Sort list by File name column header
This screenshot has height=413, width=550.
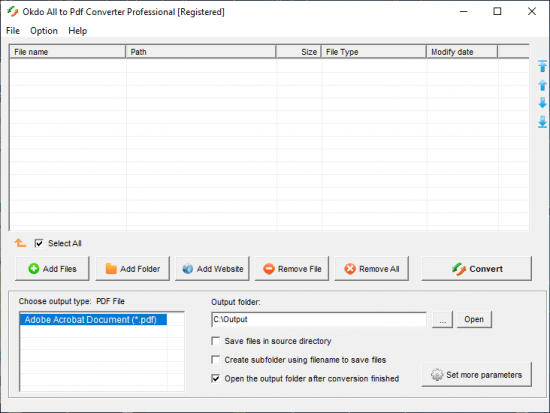click(x=67, y=52)
